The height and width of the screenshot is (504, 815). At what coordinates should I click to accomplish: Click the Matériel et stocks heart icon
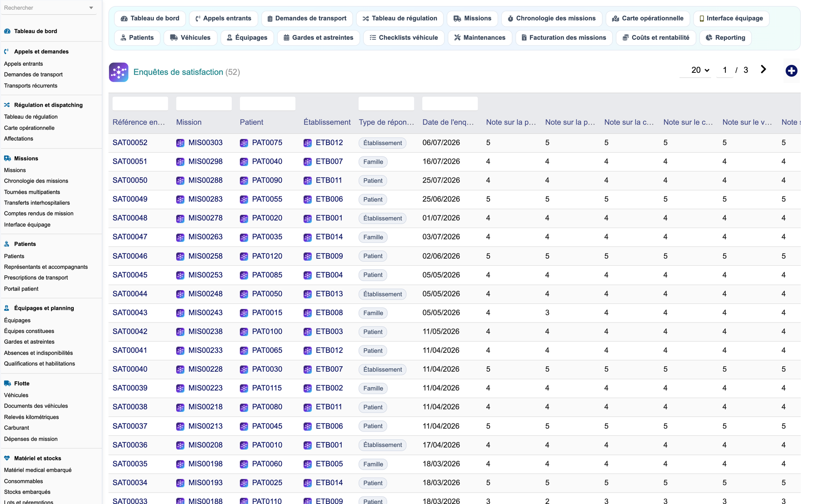(x=7, y=458)
